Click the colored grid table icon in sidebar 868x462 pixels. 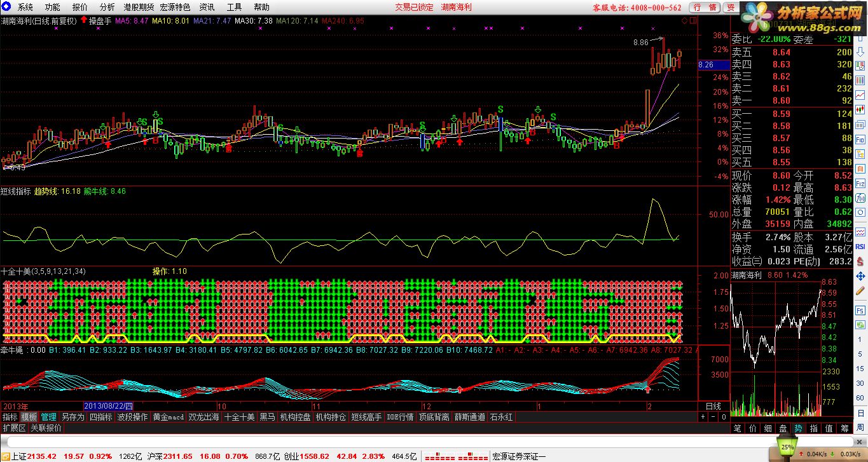pos(860,79)
